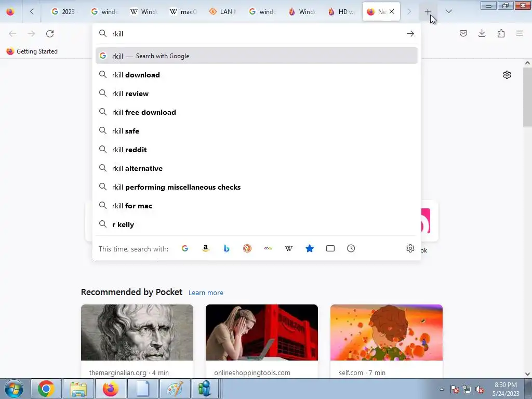The height and width of the screenshot is (399, 532).
Task: Reload the current page
Action: tap(50, 34)
